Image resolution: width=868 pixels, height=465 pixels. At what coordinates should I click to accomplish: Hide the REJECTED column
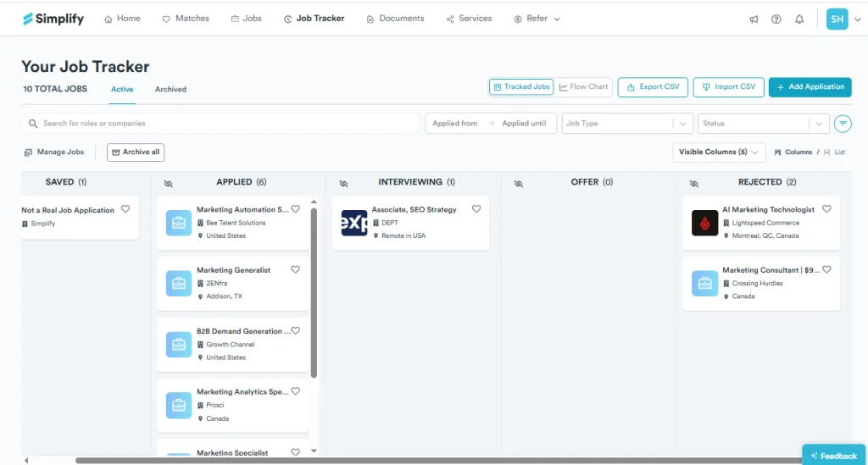pyautogui.click(x=693, y=184)
